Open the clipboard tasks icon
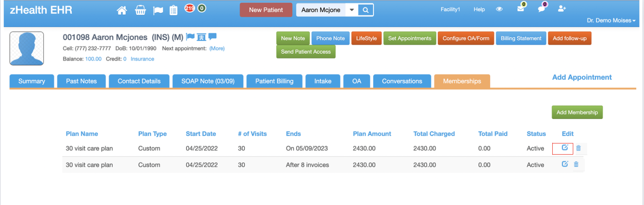The height and width of the screenshot is (205, 644). coord(174,10)
